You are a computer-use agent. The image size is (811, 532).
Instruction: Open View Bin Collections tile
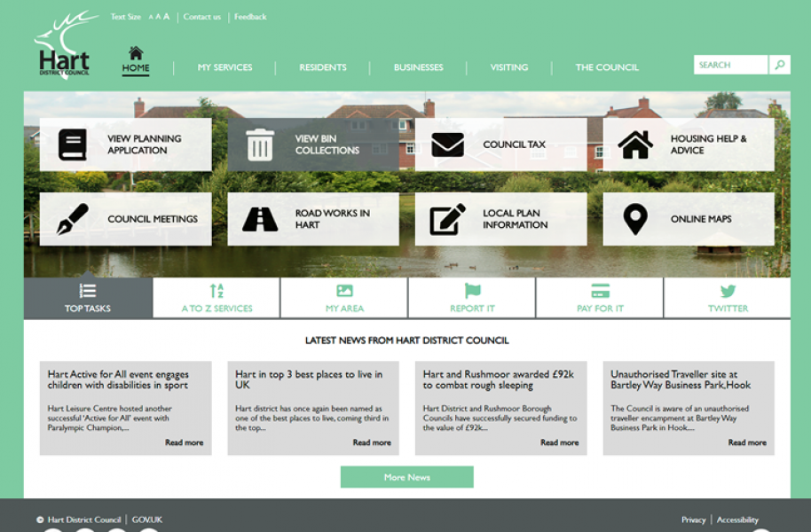coord(313,145)
